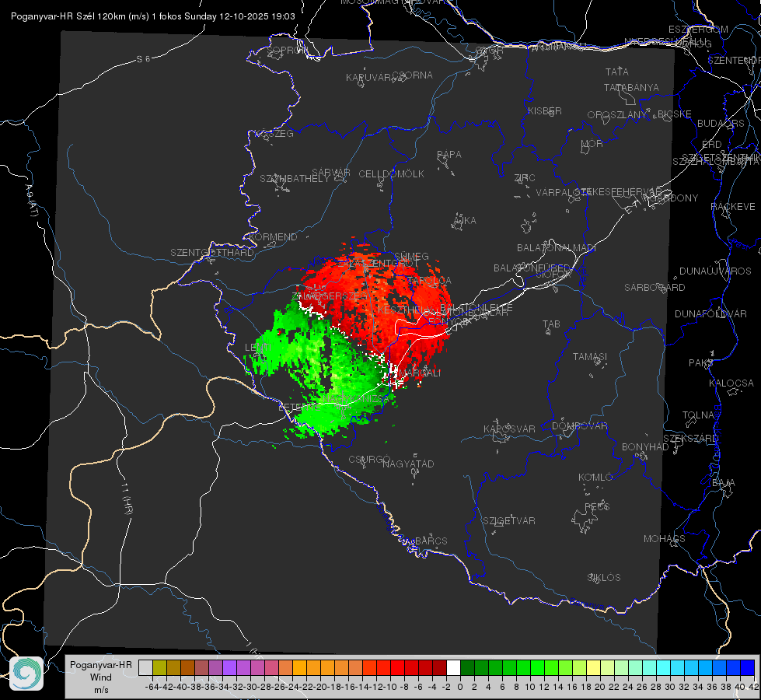Click the SOPRON city label
761x700 pixels.
287,50
